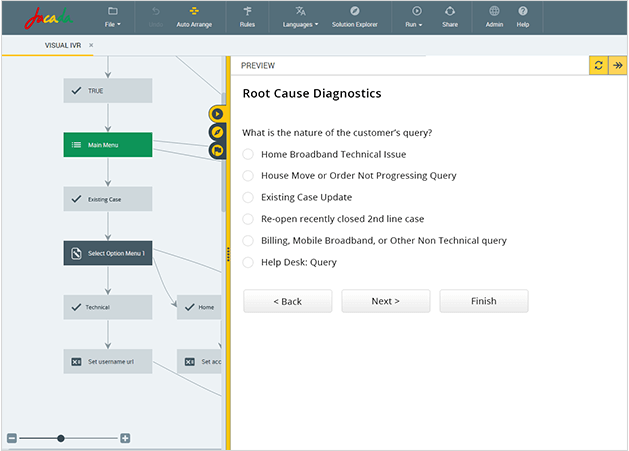Image resolution: width=629 pixels, height=451 pixels.
Task: Click the play icon on panel edge
Action: click(217, 114)
